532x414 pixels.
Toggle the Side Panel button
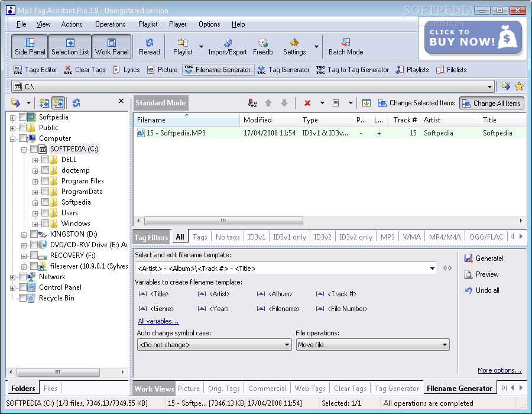click(x=30, y=47)
